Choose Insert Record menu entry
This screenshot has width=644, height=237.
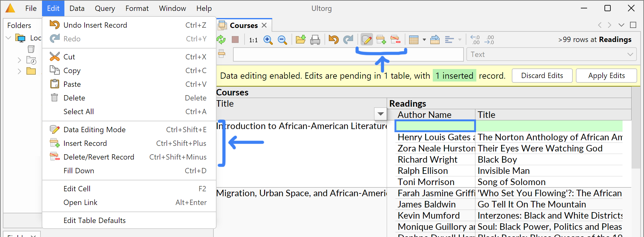tap(129, 143)
